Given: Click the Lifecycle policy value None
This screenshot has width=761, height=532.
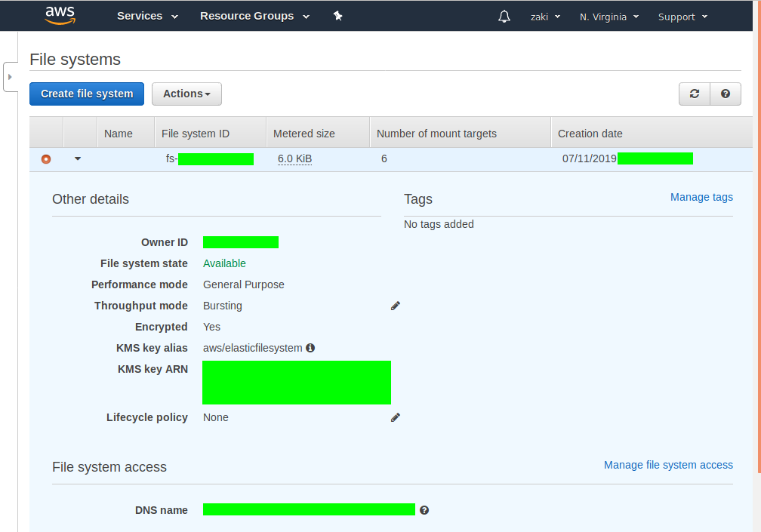Looking at the screenshot, I should (215, 417).
